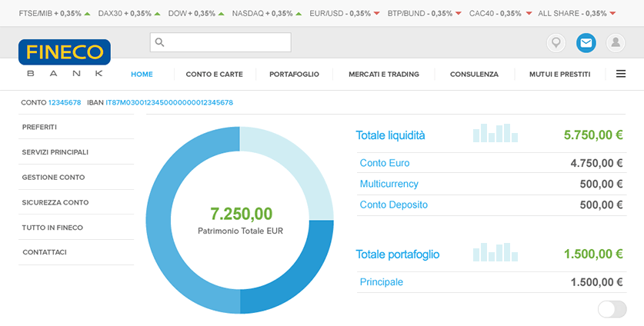Click FTSE/MIB green up arrow
Screen dimensions: 644x326
(87, 14)
